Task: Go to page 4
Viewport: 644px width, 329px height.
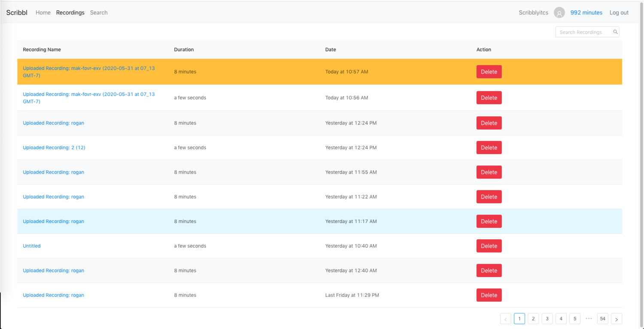Action: (561, 319)
